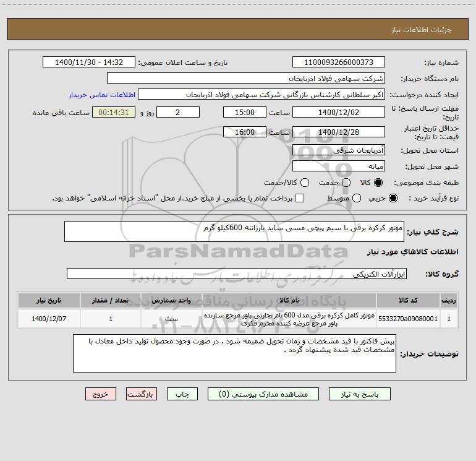
Task: Click the requester field اکبر سلطانی
Action: (261, 95)
